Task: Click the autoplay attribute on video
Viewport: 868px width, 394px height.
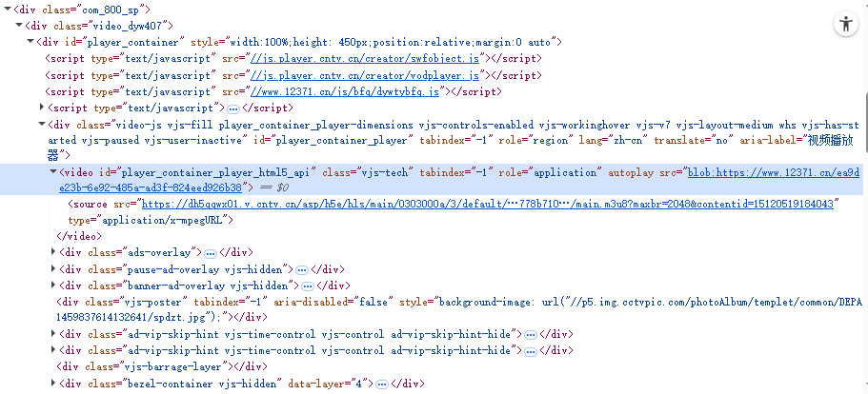Action: pyautogui.click(x=631, y=173)
